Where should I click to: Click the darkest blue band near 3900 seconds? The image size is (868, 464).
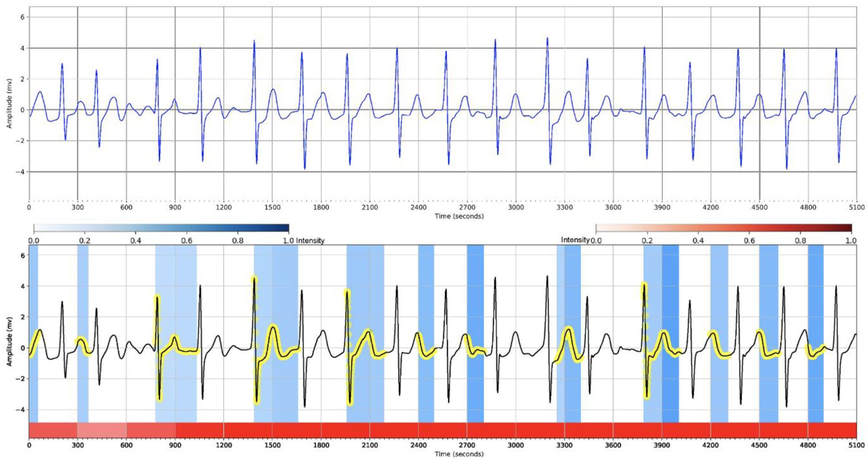[670, 334]
